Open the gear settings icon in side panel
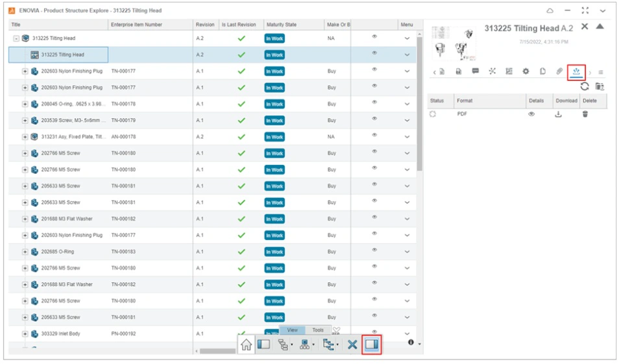The image size is (623, 364). pos(526,71)
